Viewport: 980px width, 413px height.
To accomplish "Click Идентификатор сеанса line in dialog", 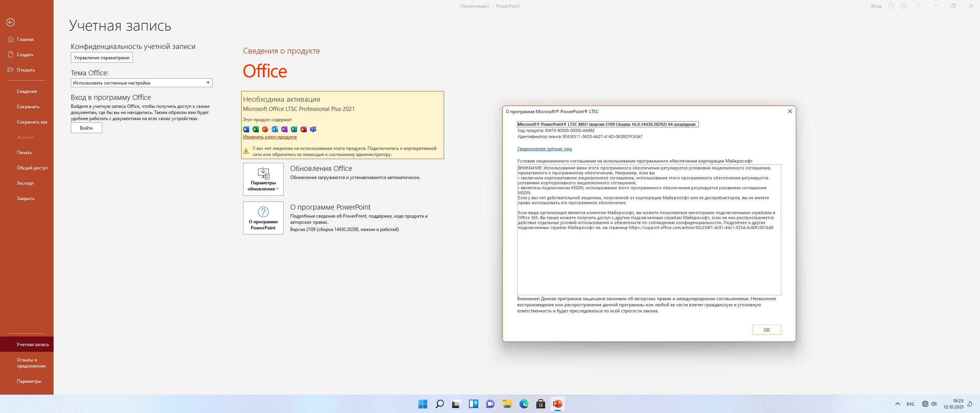I will coord(580,137).
